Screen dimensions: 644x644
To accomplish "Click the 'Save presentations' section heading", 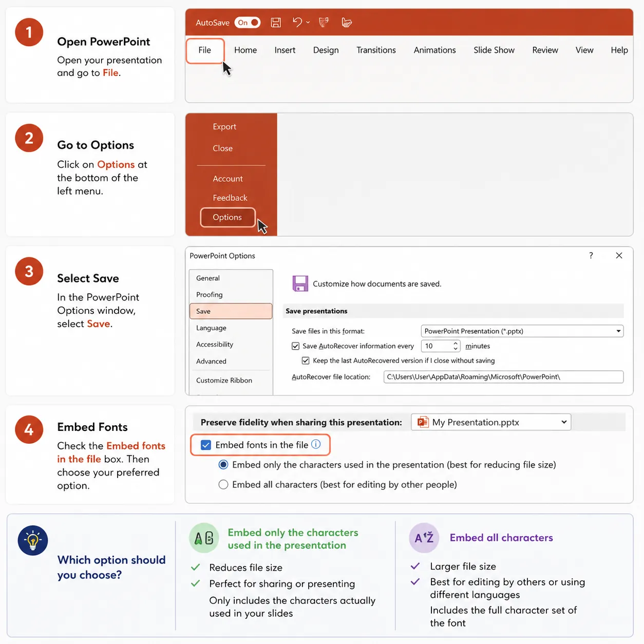I will 316,311.
